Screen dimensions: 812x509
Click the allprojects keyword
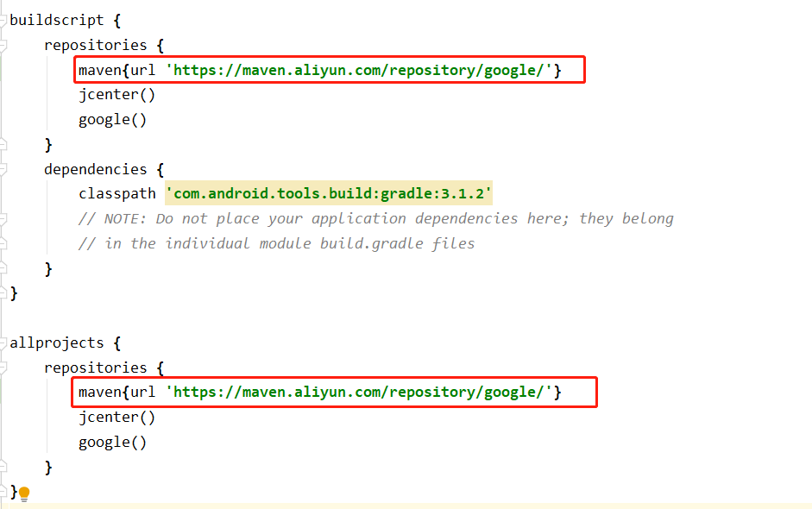(55, 342)
